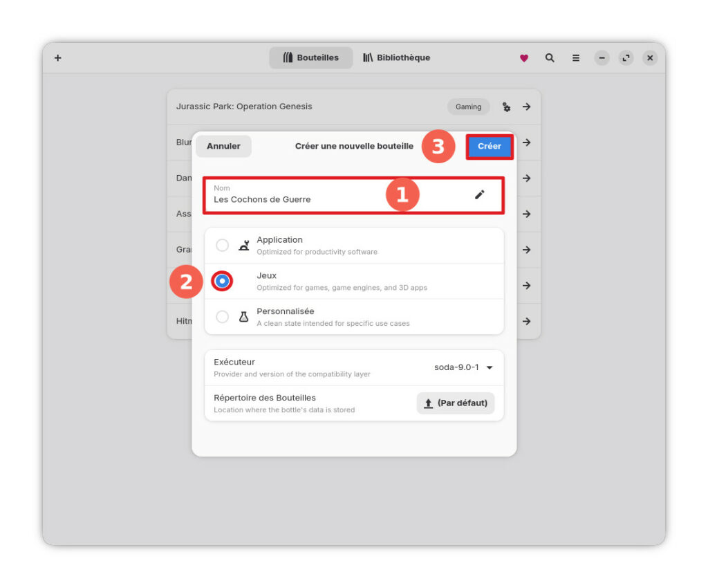Click the pencil edit icon in Nom field
This screenshot has width=708, height=588.
coord(479,194)
